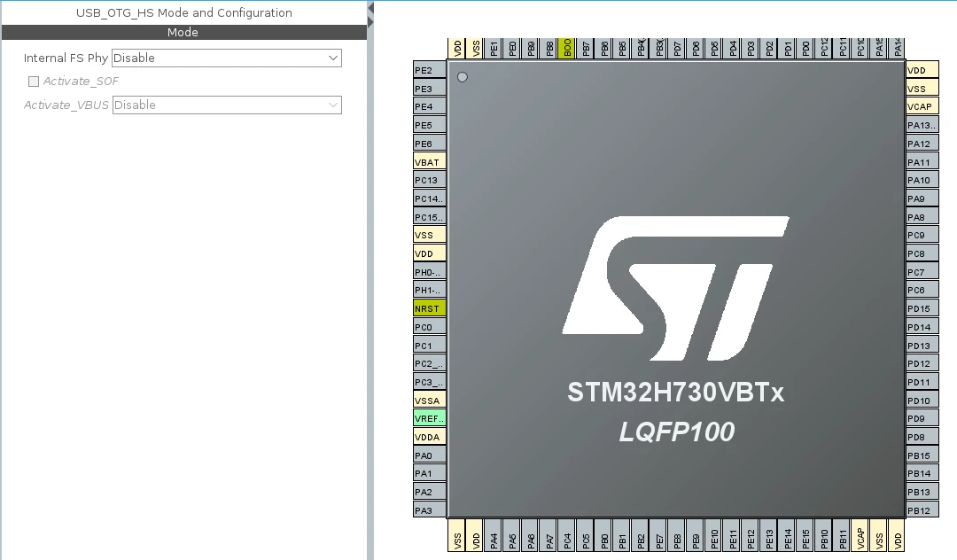Screen dimensions: 957x560
Task: Select pin PD10
Action: pyautogui.click(x=922, y=401)
